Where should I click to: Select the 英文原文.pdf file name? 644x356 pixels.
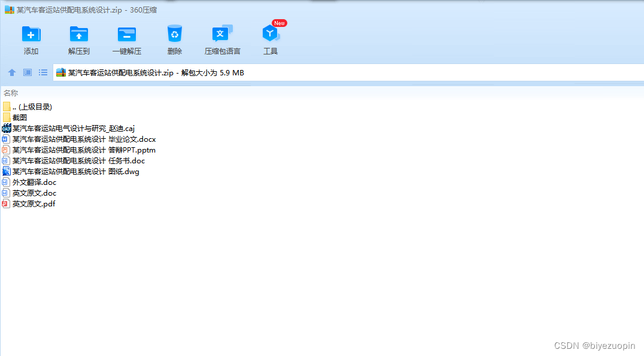click(x=34, y=203)
